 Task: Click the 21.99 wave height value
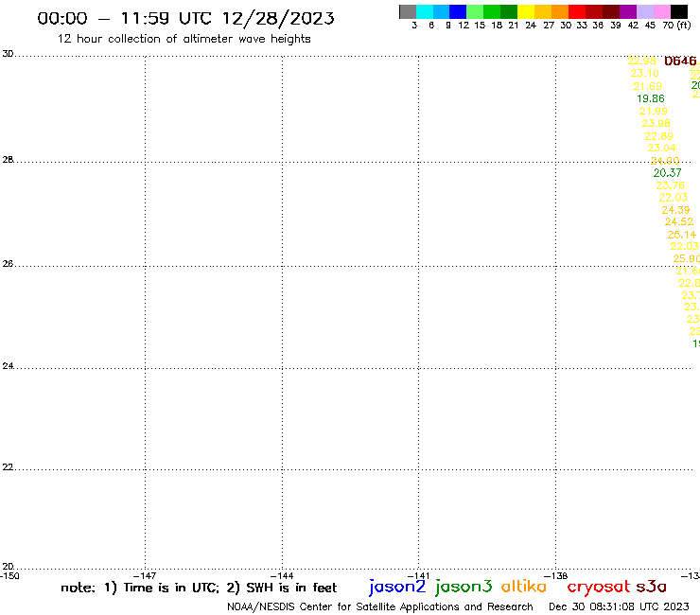pyautogui.click(x=653, y=112)
